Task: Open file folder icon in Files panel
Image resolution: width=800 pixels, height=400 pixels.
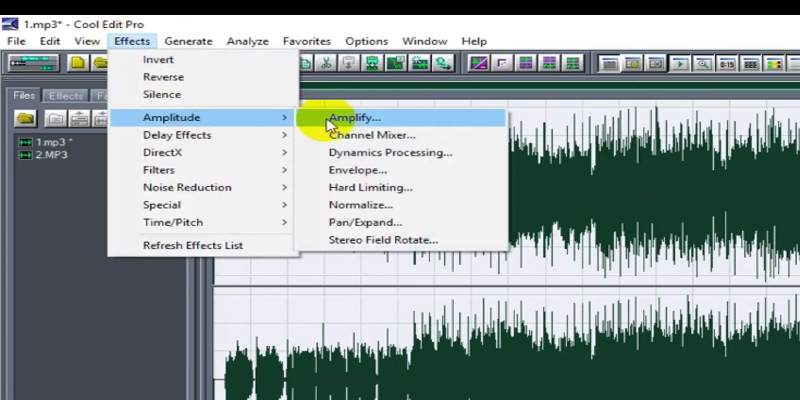Action: click(x=26, y=118)
